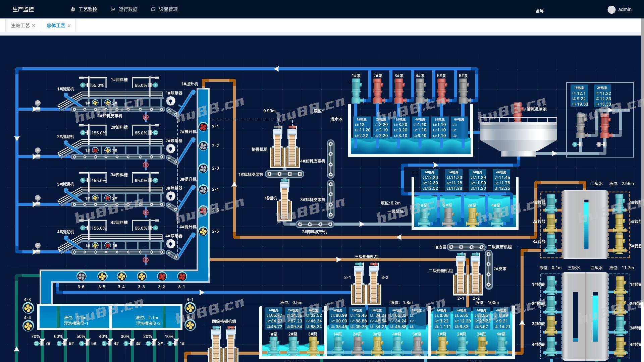Click the 4-3 yellow fan icon
The height and width of the screenshot is (362, 644).
(28, 308)
